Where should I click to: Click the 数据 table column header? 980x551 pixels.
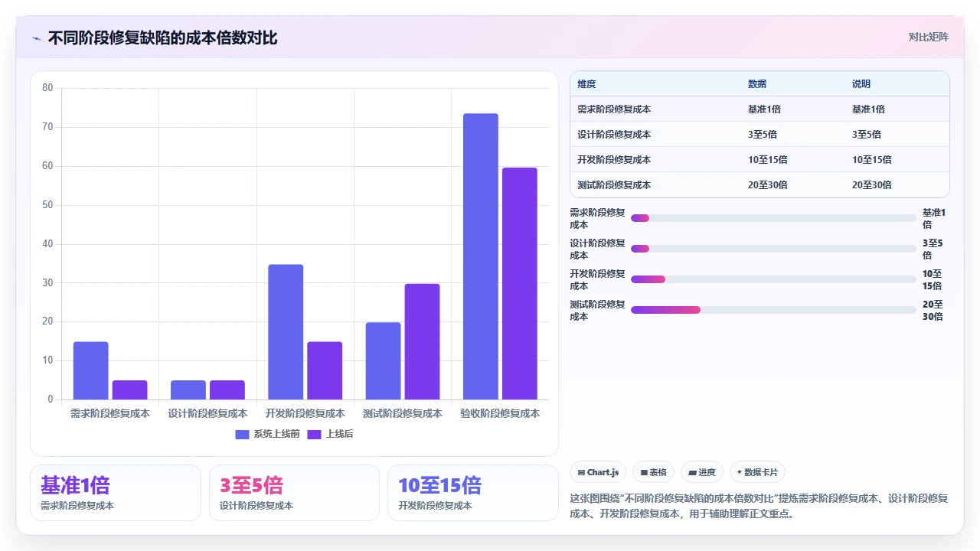(757, 84)
